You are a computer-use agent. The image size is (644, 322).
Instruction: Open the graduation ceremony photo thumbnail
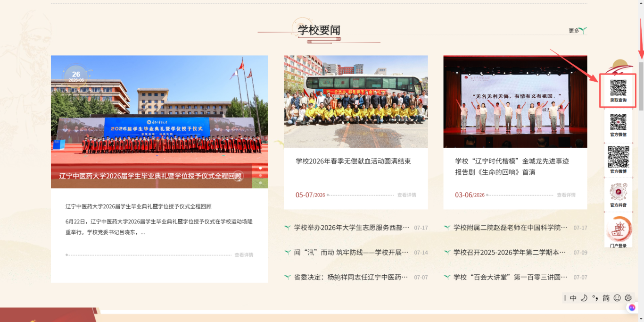[x=159, y=122]
